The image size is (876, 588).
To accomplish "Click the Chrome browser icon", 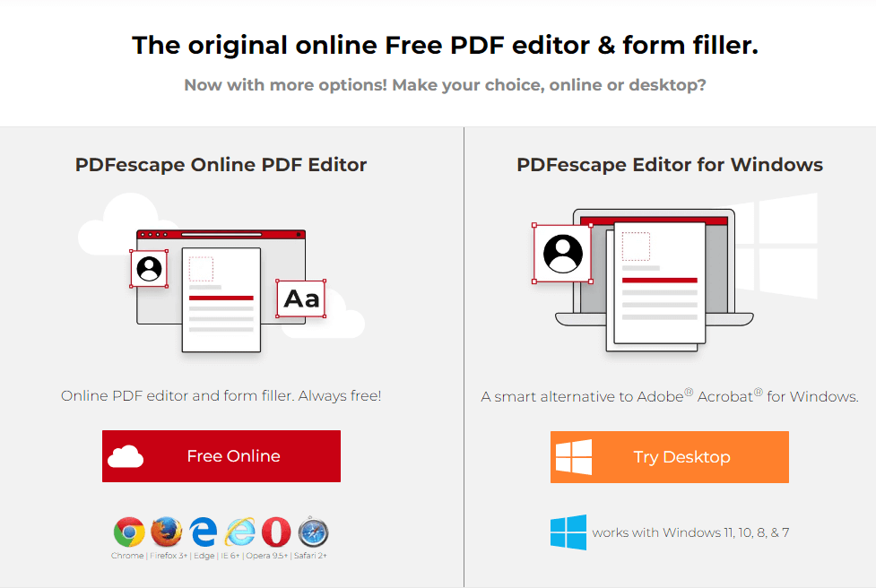I will 129,532.
